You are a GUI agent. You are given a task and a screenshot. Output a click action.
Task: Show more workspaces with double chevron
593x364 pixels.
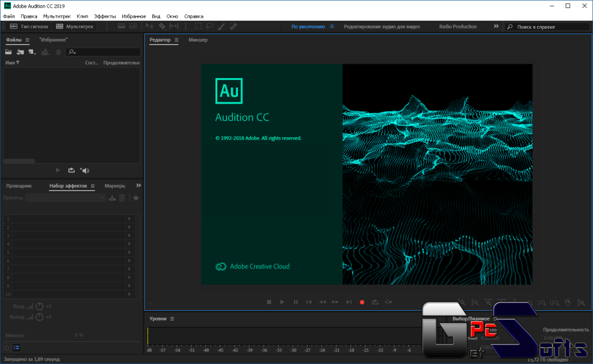pos(496,26)
